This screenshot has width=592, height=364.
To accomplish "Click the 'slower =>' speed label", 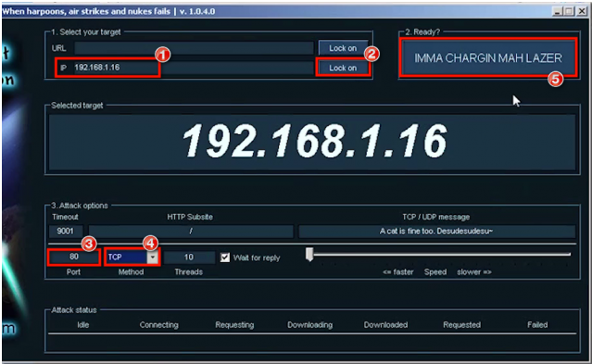I will 474,272.
